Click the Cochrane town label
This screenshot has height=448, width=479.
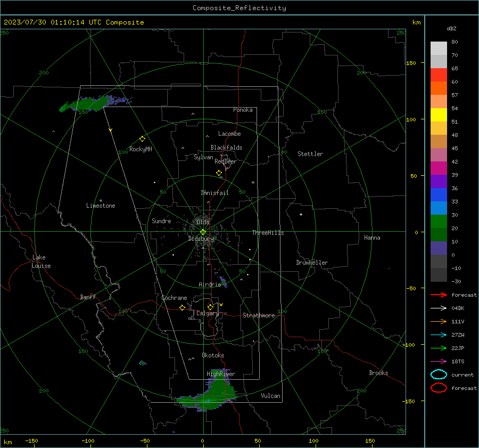[174, 298]
